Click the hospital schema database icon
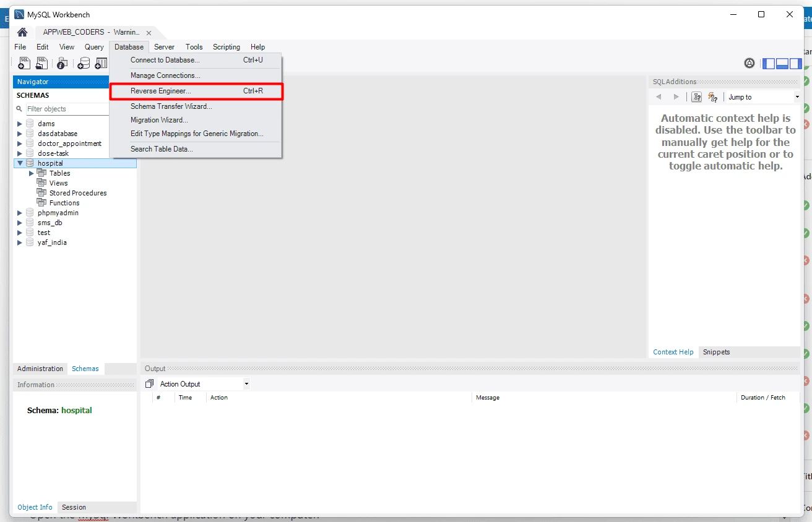 click(30, 163)
